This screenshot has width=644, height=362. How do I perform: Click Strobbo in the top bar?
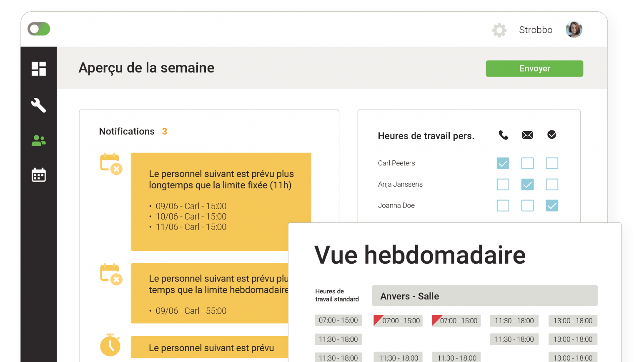pos(536,30)
